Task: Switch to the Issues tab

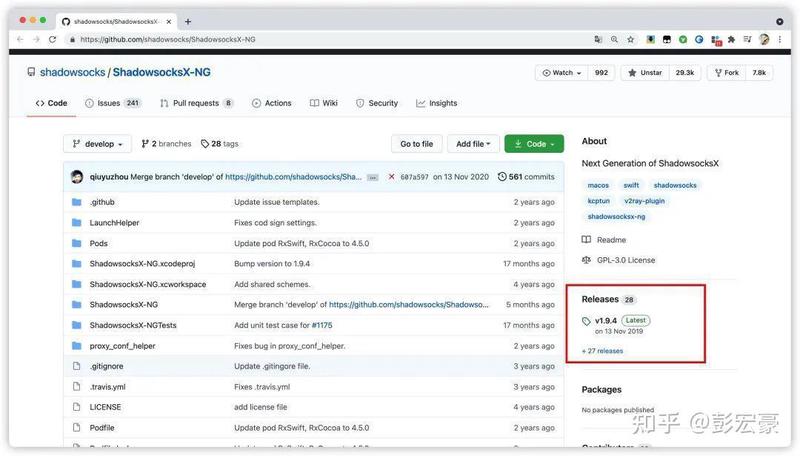Action: tap(112, 103)
